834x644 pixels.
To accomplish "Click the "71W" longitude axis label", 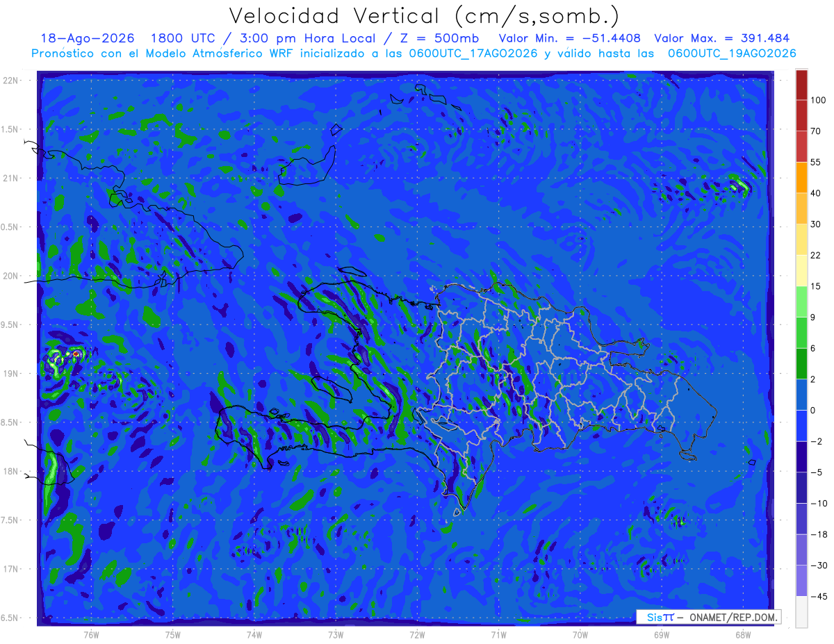I will pos(498,635).
